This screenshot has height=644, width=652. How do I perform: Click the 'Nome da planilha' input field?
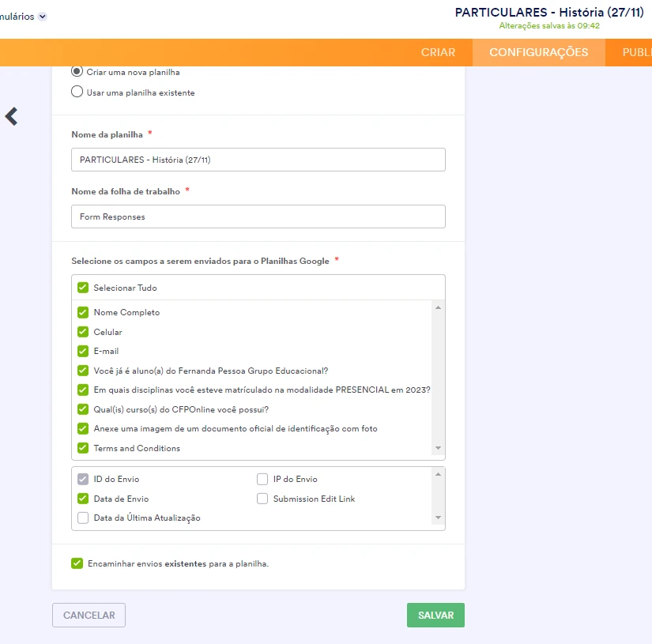(258, 159)
